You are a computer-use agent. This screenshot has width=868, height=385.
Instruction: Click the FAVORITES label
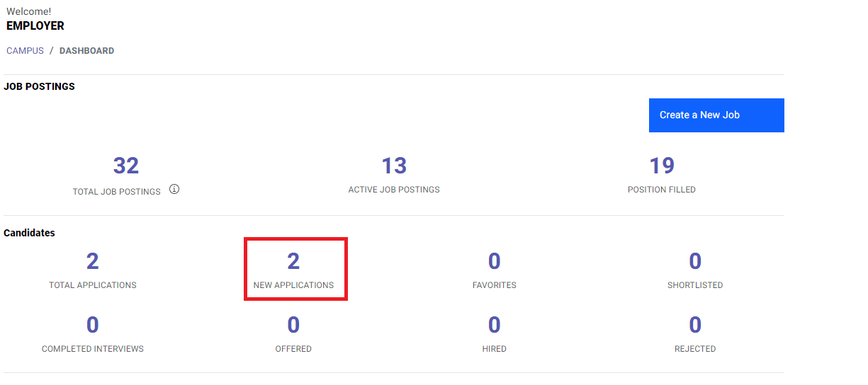(495, 285)
